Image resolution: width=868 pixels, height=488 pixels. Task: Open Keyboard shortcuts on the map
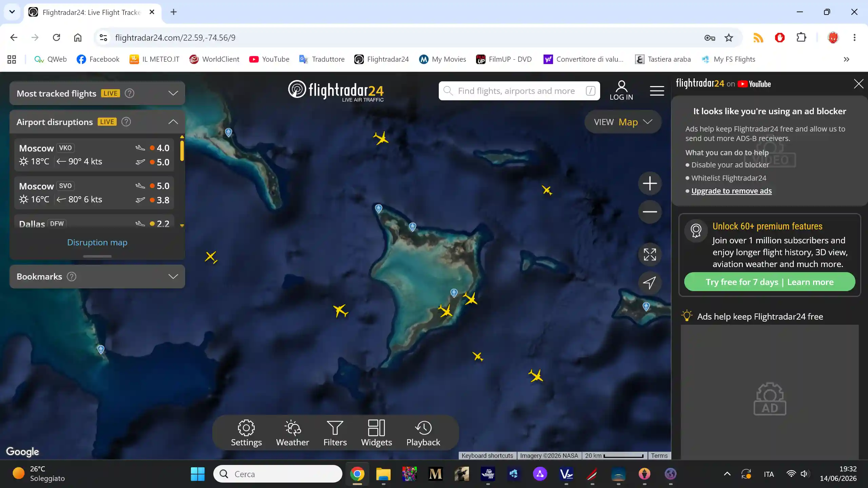[487, 456]
